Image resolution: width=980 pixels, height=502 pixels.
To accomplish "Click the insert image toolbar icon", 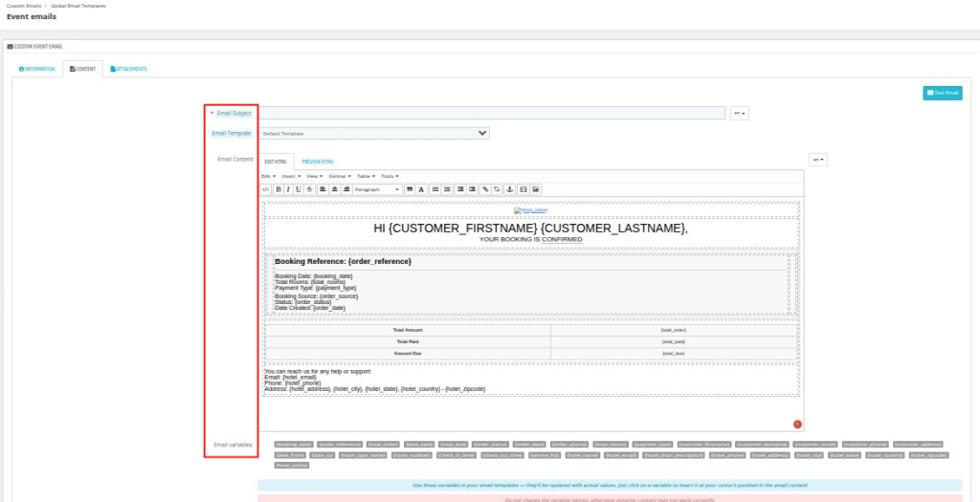I will coord(536,189).
